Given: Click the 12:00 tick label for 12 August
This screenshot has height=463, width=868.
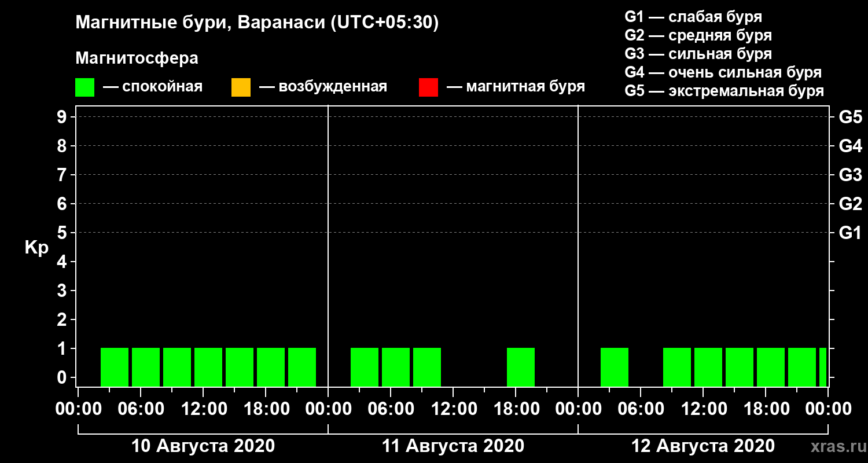Looking at the screenshot, I should pos(703,409).
